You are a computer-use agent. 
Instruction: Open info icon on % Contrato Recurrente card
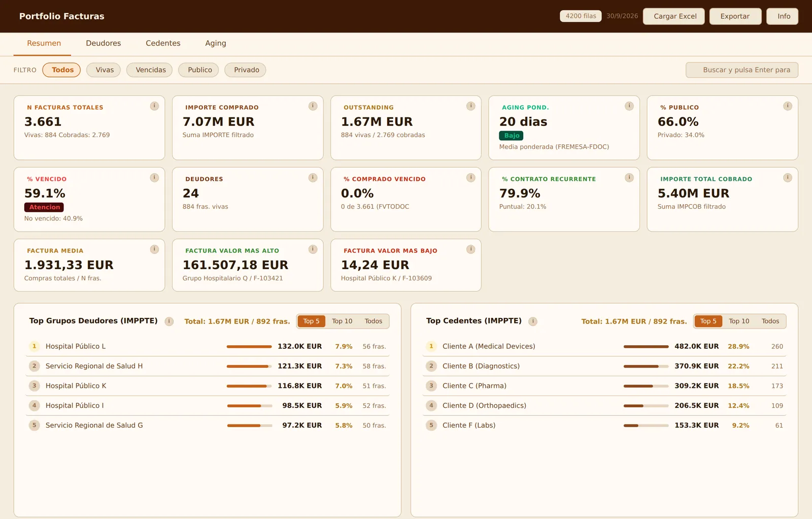(629, 178)
